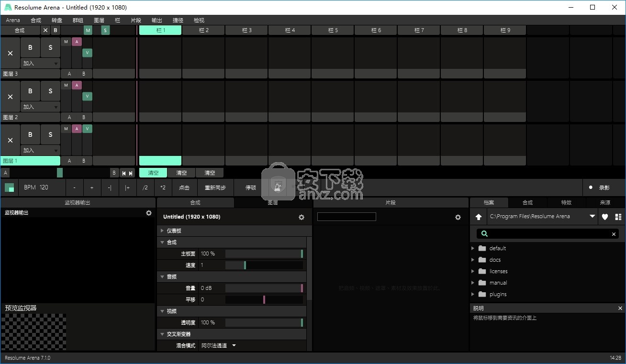Expand the 仪表板 section
Image resolution: width=626 pixels, height=364 pixels.
click(162, 231)
